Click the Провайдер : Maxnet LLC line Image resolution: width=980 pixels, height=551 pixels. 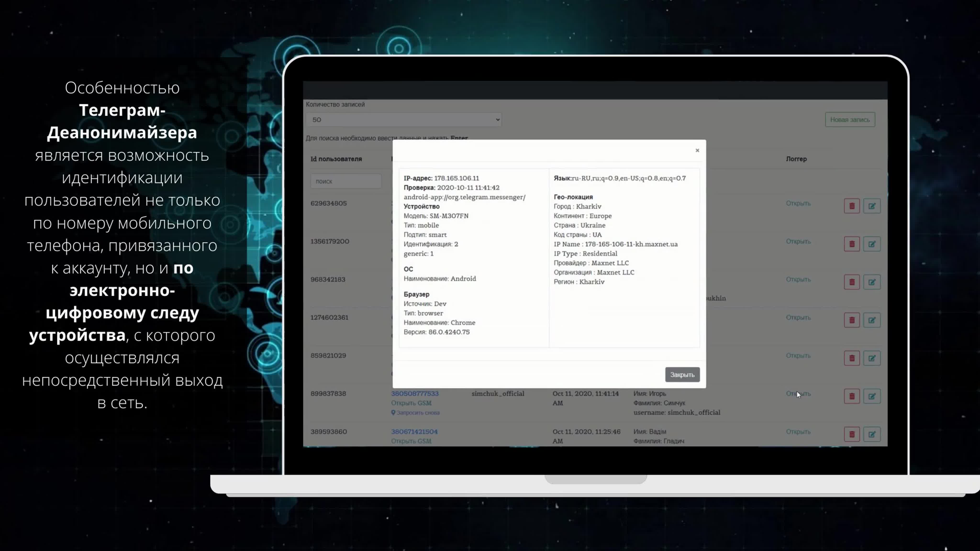tap(591, 263)
